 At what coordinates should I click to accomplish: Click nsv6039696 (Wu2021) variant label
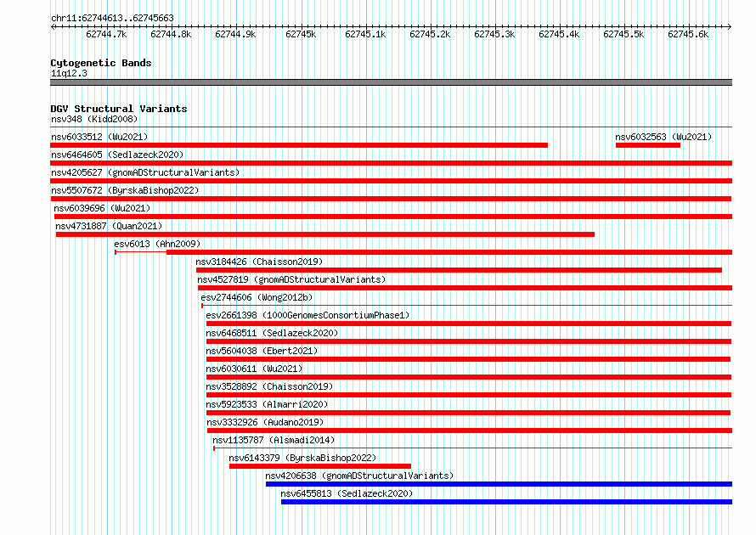click(x=102, y=208)
